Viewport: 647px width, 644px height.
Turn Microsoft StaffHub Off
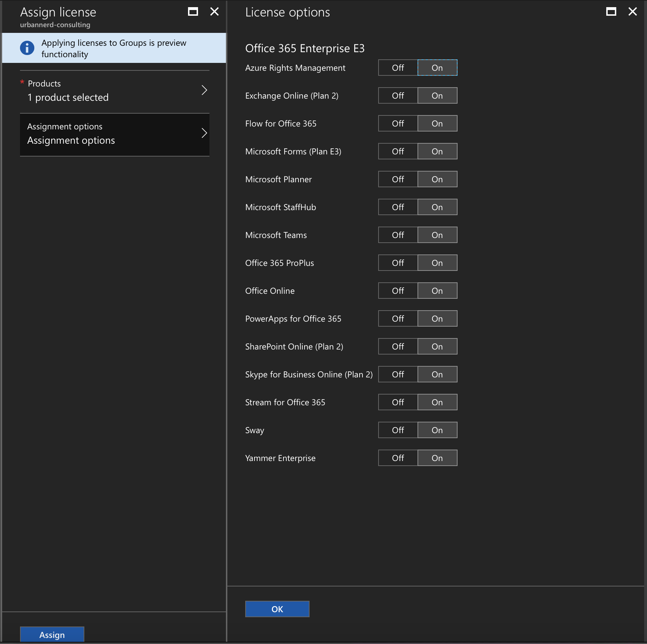398,207
